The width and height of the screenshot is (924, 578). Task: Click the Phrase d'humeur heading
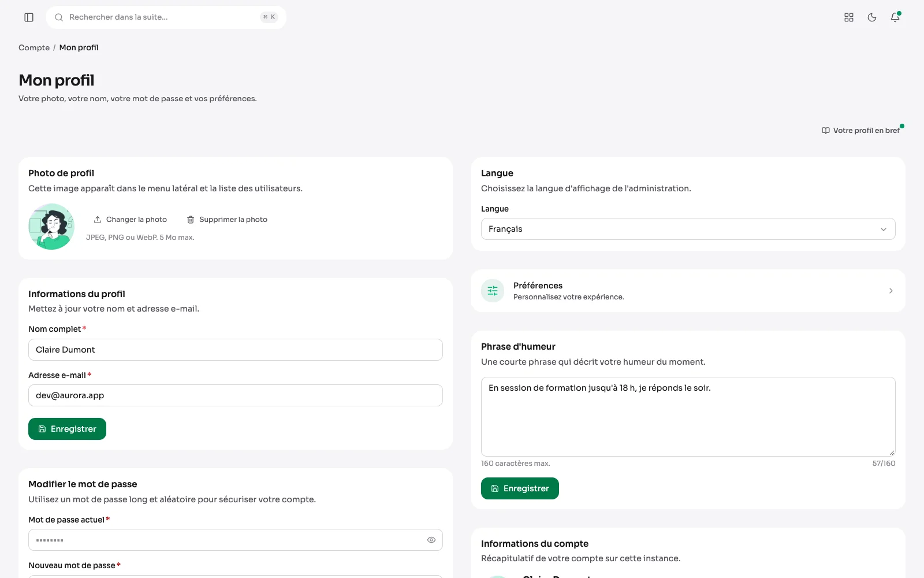click(518, 347)
